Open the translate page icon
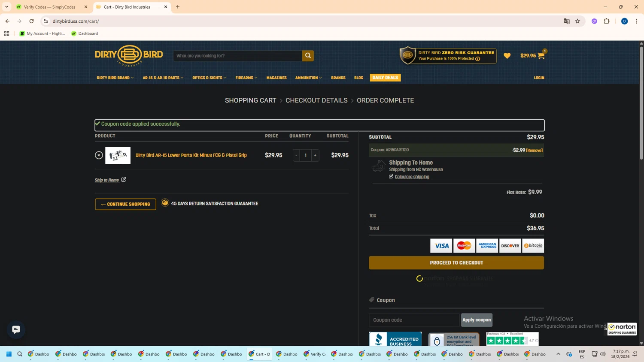The width and height of the screenshot is (644, 362). [x=567, y=21]
